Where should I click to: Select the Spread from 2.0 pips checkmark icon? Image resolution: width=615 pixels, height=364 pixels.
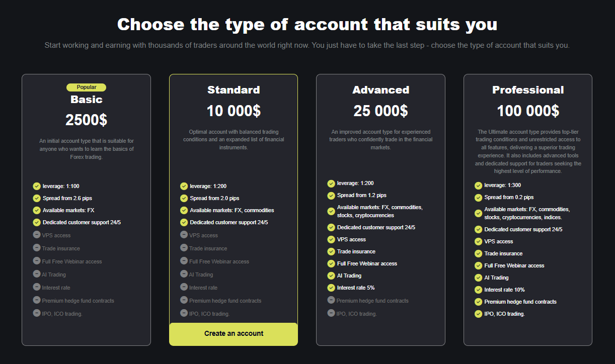[184, 198]
